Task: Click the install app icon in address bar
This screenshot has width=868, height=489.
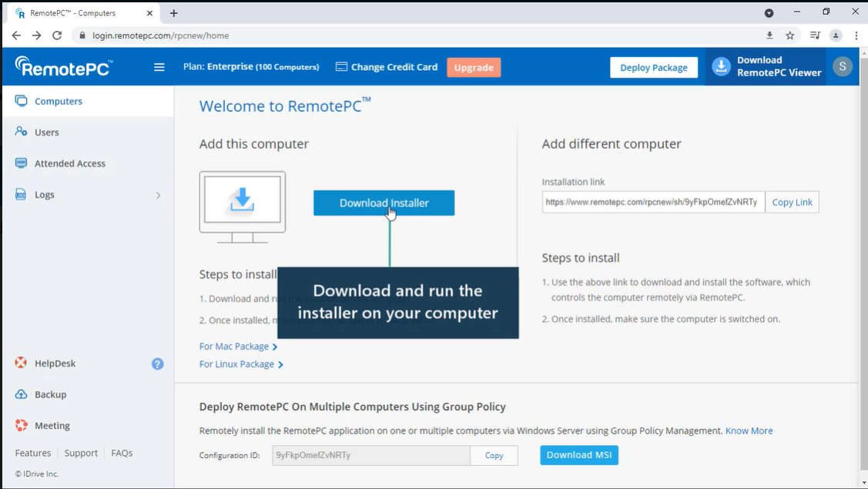Action: pyautogui.click(x=769, y=35)
